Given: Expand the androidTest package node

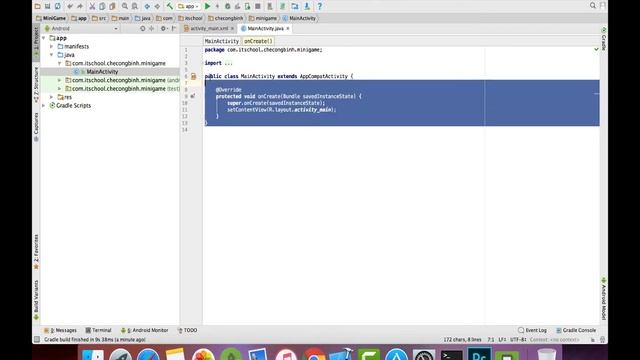Looking at the screenshot, I should point(60,80).
